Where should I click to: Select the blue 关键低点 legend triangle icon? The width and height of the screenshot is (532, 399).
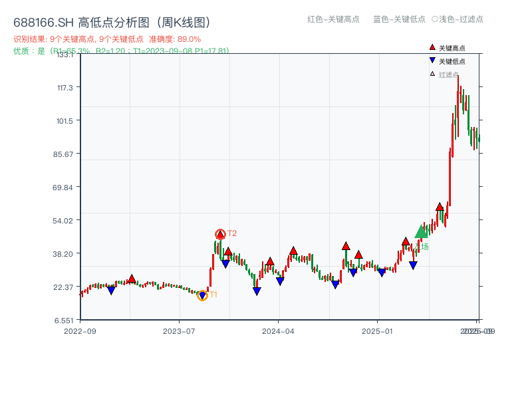click(x=432, y=59)
